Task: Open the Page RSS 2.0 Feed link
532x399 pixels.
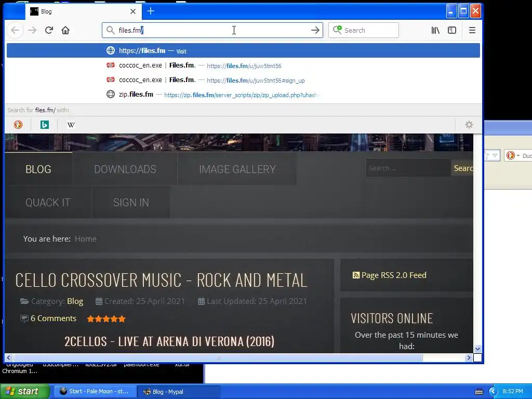Action: pos(394,275)
